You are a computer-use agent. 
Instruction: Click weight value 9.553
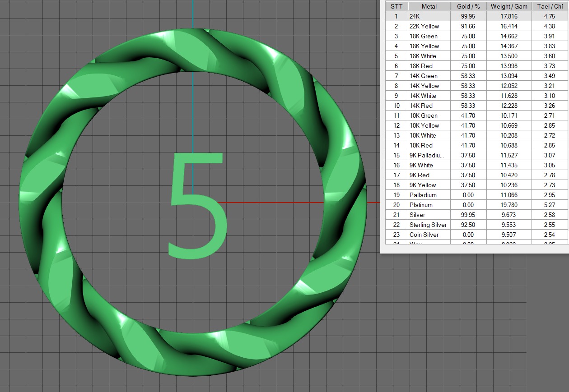click(509, 225)
